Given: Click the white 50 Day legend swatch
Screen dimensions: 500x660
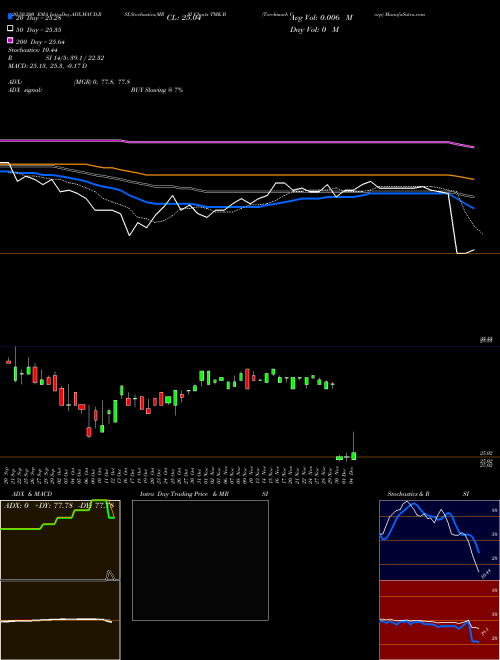Looking at the screenshot, I should (10, 29).
